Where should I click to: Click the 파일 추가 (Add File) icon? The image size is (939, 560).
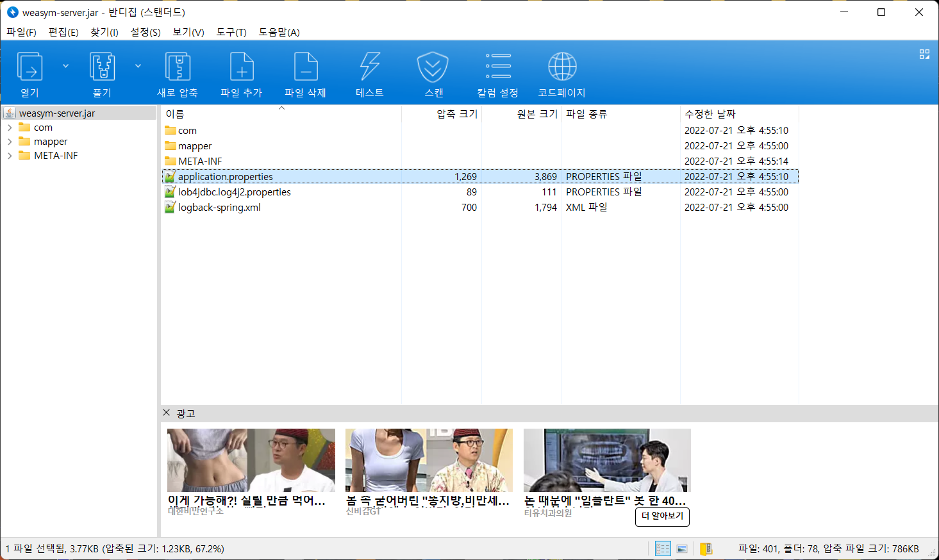[242, 67]
